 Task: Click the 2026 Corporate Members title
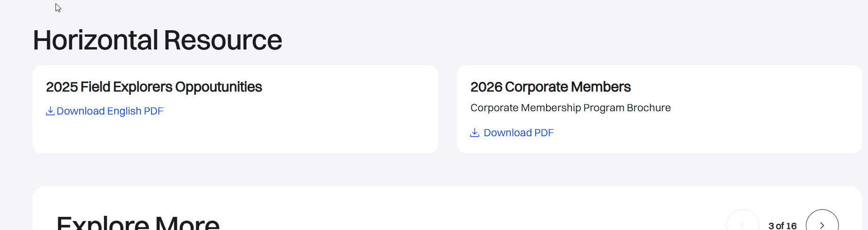click(550, 87)
